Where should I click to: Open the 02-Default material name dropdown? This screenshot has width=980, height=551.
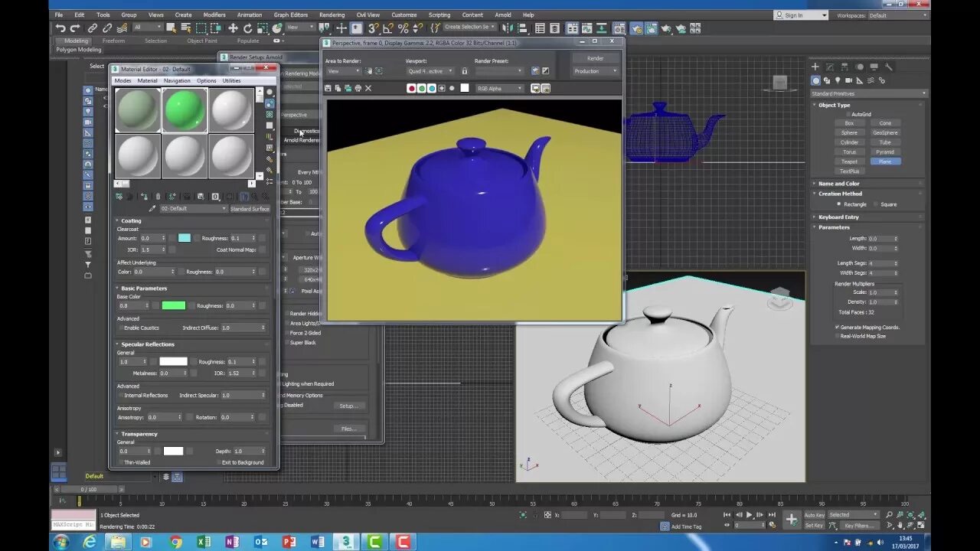coord(193,208)
